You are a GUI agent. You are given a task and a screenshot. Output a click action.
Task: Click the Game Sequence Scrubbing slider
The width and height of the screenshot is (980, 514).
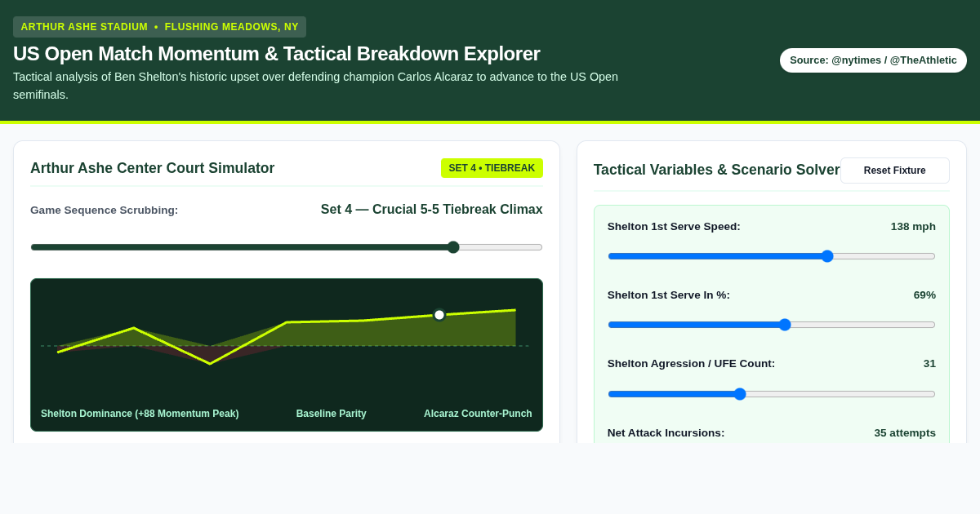pos(287,247)
